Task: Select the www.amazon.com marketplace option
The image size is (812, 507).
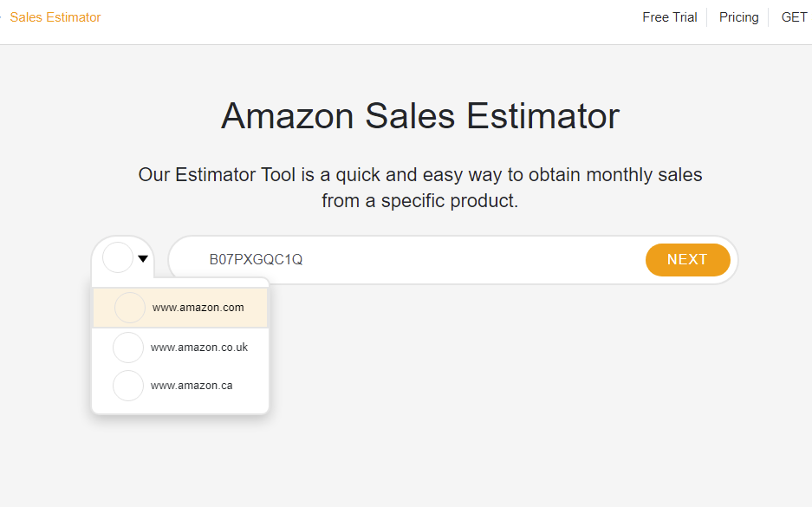Action: coord(198,308)
